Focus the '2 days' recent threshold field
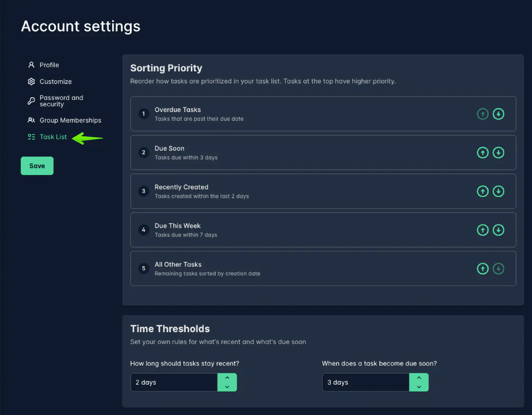The height and width of the screenshot is (415, 532). [174, 382]
